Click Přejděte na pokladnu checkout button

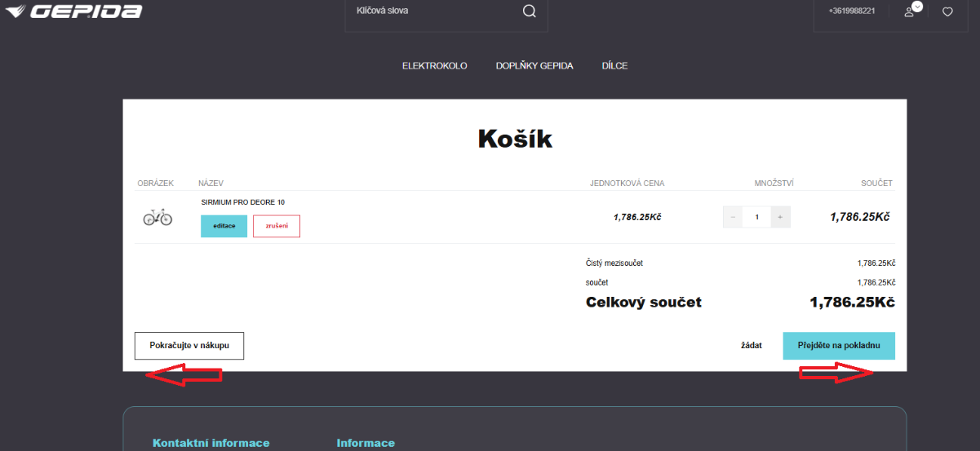point(838,346)
